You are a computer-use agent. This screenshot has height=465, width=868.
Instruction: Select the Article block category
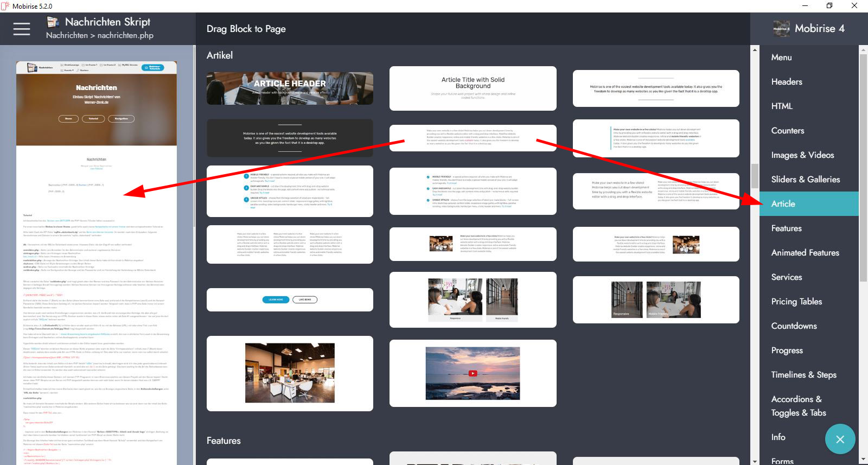pos(809,203)
